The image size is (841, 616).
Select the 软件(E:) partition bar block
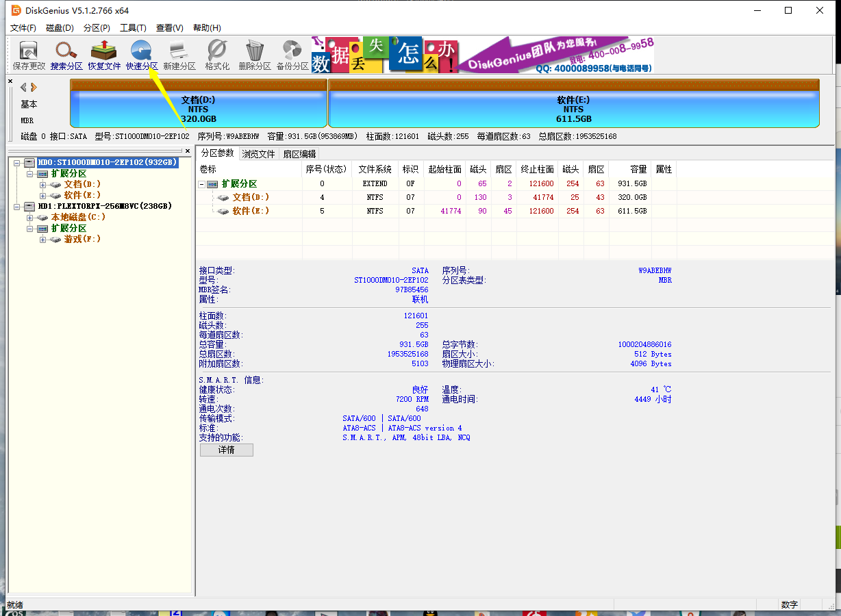coord(573,109)
